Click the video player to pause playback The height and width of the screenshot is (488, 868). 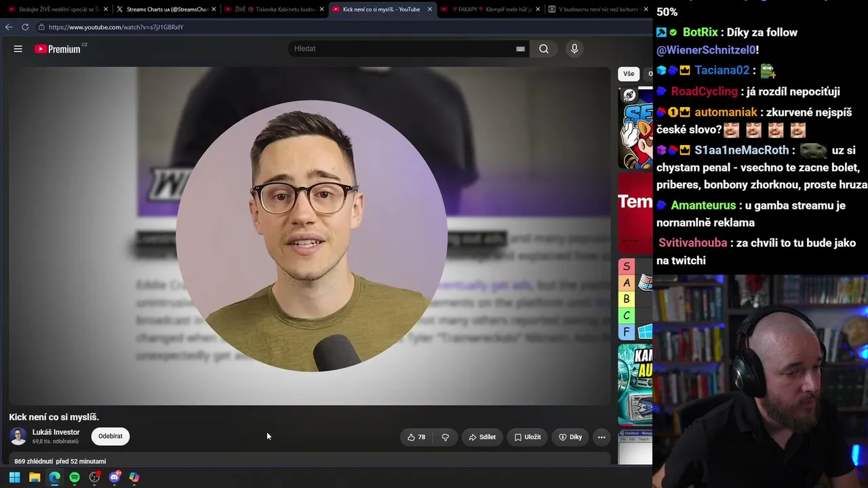[x=310, y=236]
